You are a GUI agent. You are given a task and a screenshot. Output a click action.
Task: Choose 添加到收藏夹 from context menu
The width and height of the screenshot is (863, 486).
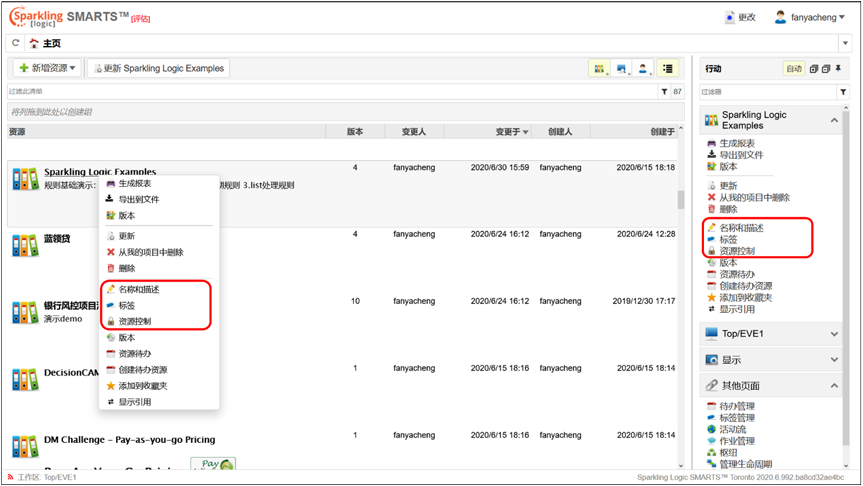click(142, 386)
